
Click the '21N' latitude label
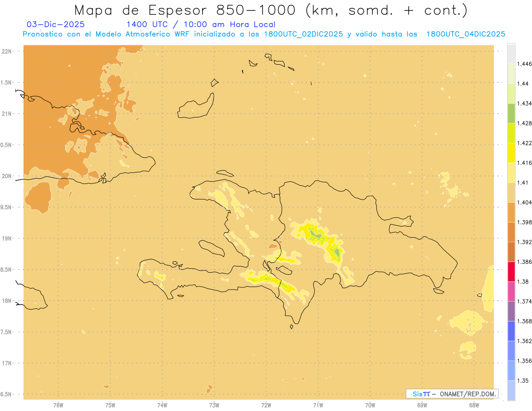point(8,114)
